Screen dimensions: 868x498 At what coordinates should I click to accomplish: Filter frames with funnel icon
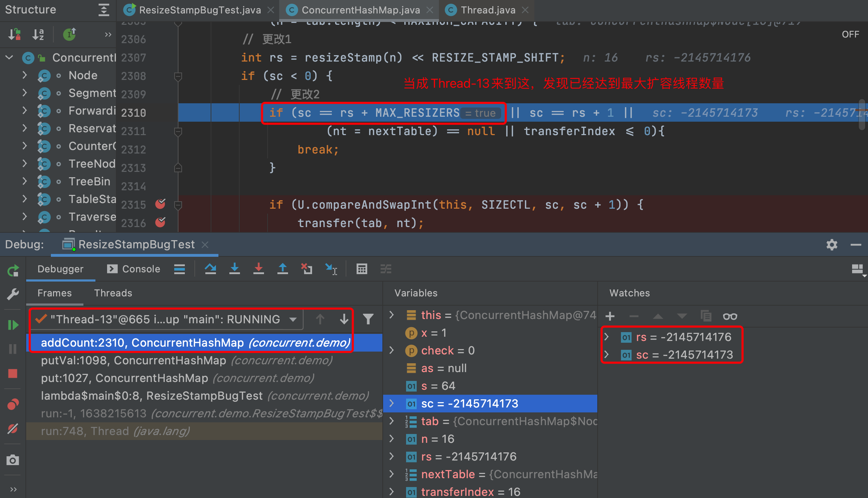coord(368,319)
